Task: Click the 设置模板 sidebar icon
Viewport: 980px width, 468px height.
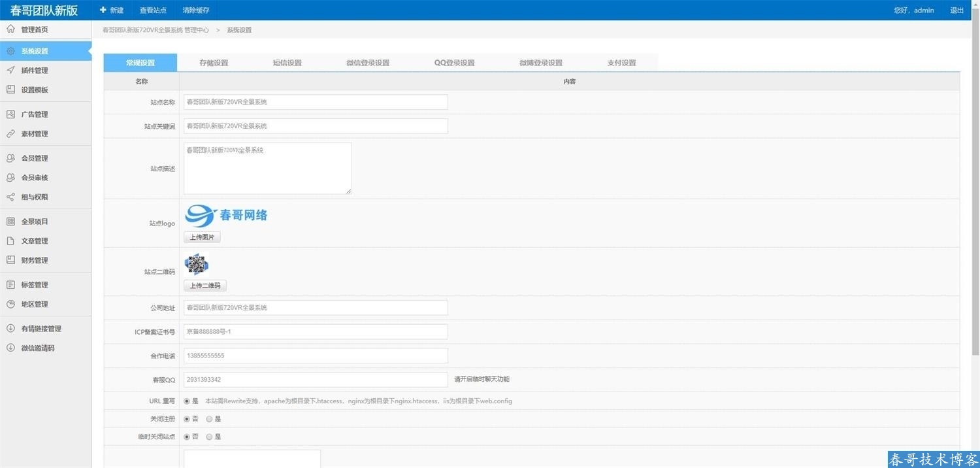Action: (10, 90)
